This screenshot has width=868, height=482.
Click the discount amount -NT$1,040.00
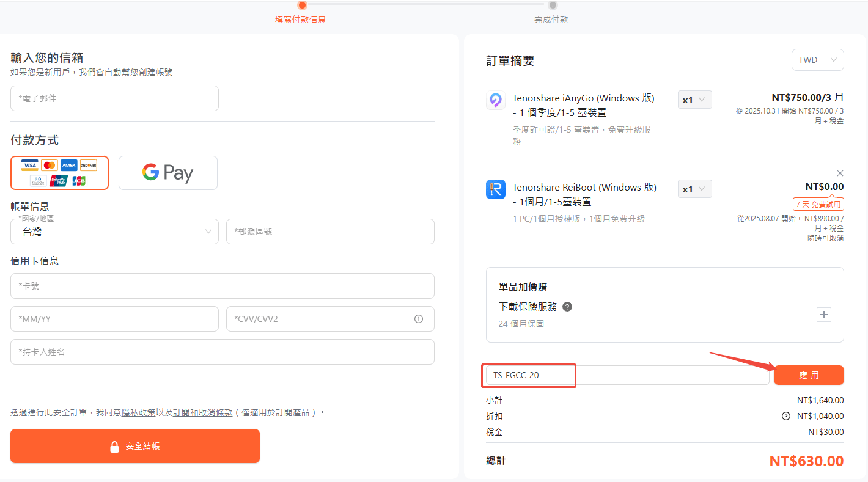[x=818, y=416]
